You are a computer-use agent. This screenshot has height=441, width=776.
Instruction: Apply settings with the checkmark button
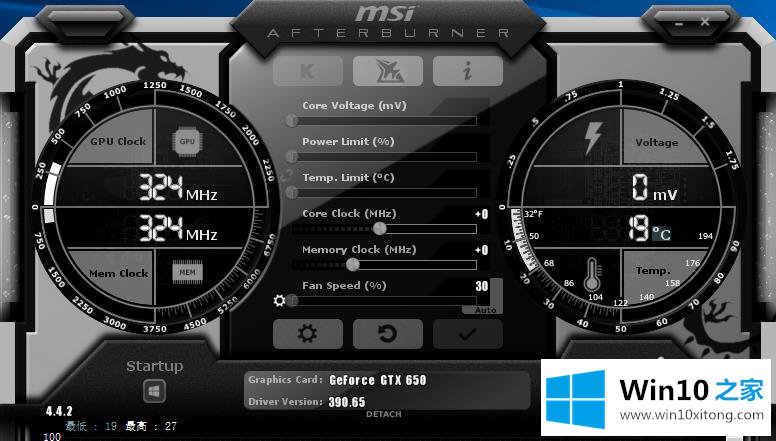point(468,334)
